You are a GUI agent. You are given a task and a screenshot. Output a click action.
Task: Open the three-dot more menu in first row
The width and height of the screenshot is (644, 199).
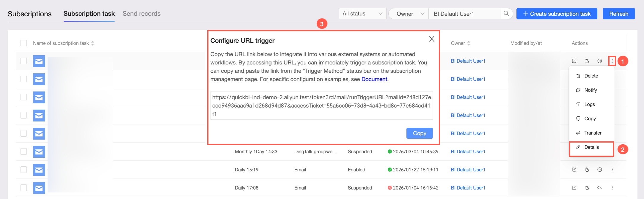(x=612, y=61)
